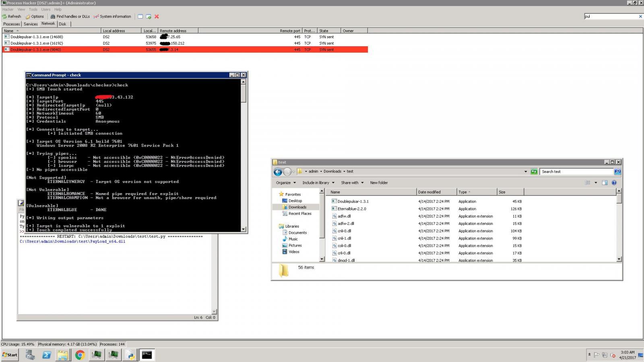Open Process Hacker Options from the toolbar
The width and height of the screenshot is (644, 362).
pos(35,16)
